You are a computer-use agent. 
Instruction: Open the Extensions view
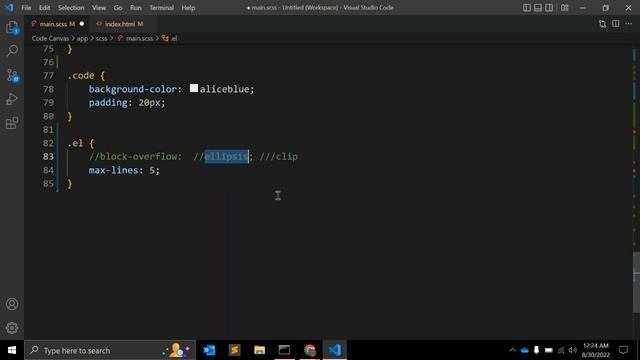[12, 123]
